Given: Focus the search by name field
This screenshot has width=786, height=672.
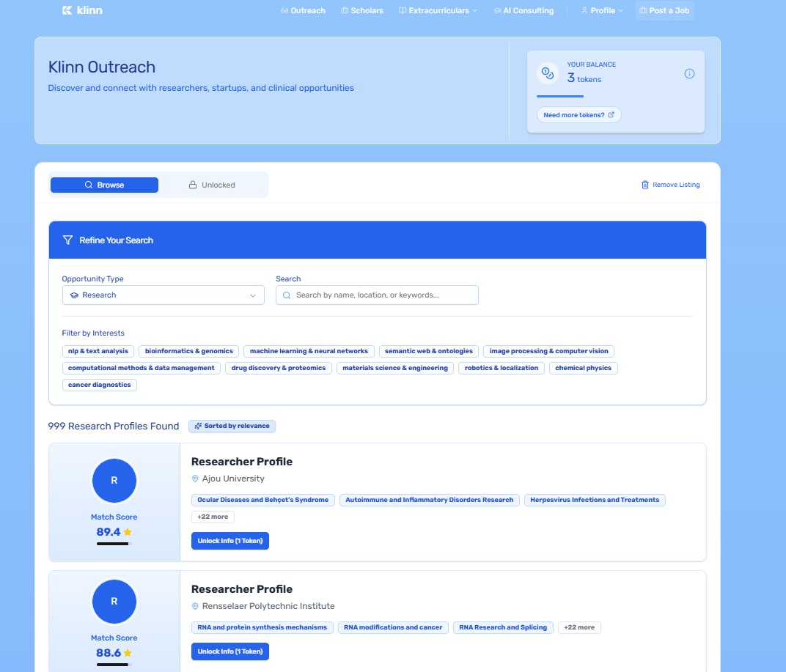Looking at the screenshot, I should click(377, 295).
